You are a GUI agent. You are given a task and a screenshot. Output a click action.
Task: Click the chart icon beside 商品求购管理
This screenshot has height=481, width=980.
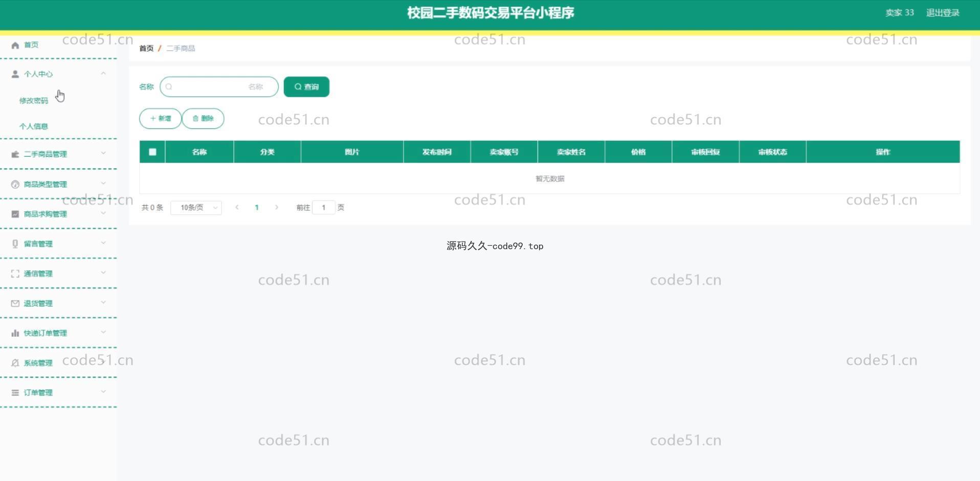coord(15,214)
